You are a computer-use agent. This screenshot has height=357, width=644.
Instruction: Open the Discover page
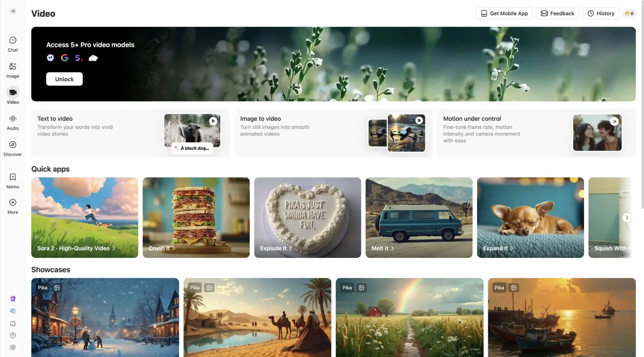(13, 149)
